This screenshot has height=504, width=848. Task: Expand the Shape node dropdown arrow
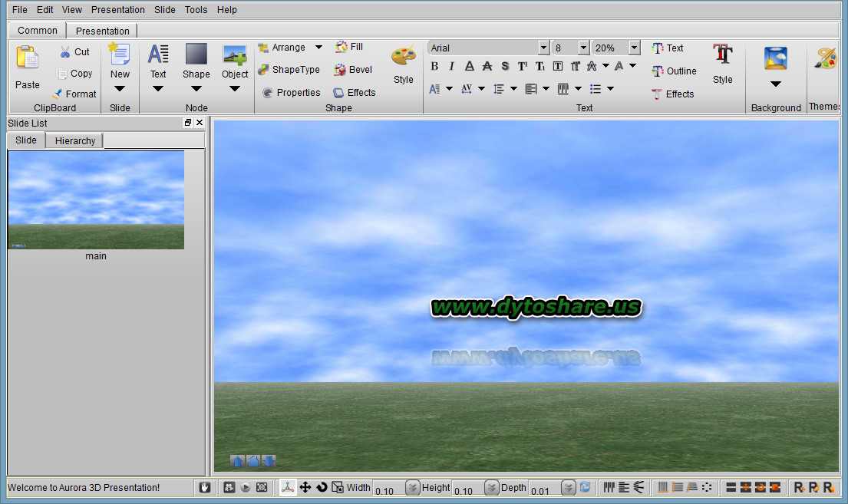[x=196, y=89]
